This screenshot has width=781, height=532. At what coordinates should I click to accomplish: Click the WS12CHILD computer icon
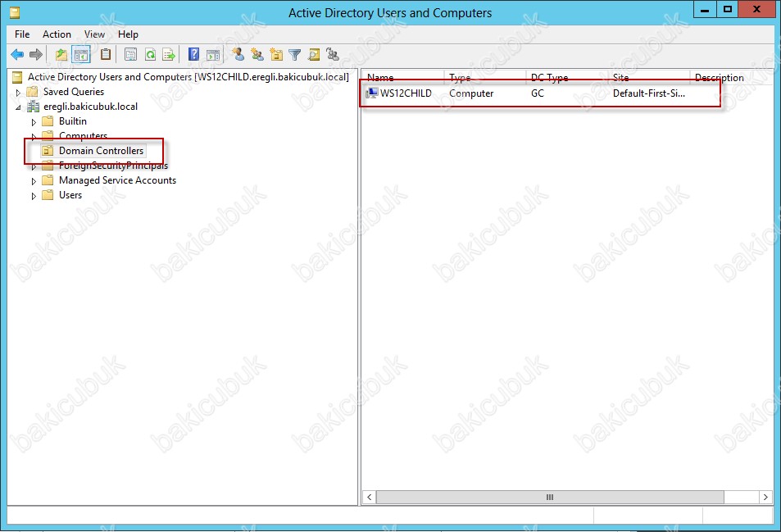pos(371,93)
